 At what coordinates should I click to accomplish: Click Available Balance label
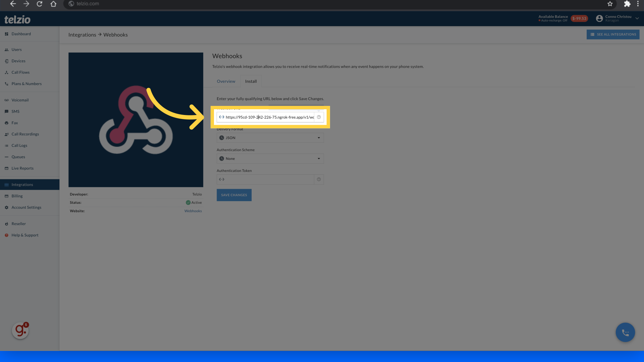click(x=553, y=17)
